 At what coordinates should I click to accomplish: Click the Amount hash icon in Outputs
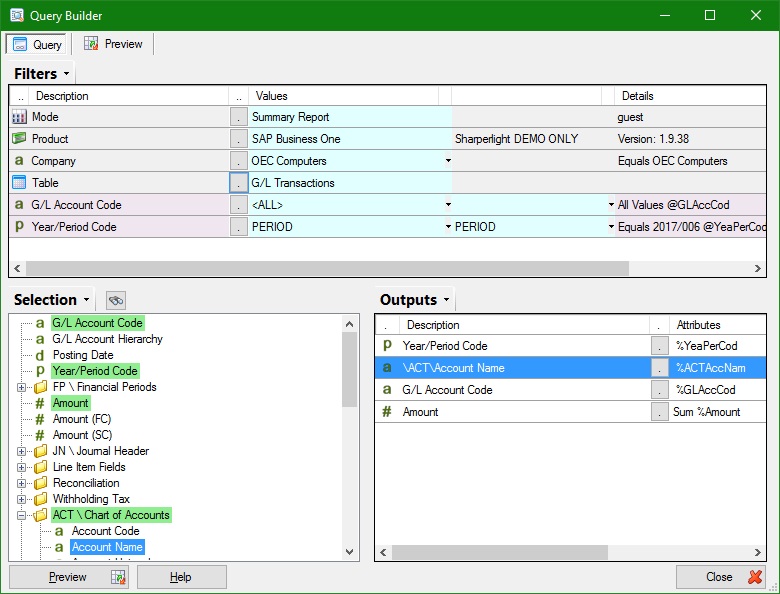[387, 412]
